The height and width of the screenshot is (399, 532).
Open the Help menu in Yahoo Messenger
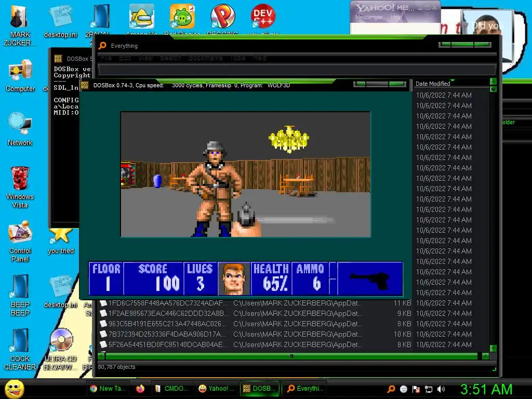coord(396,17)
